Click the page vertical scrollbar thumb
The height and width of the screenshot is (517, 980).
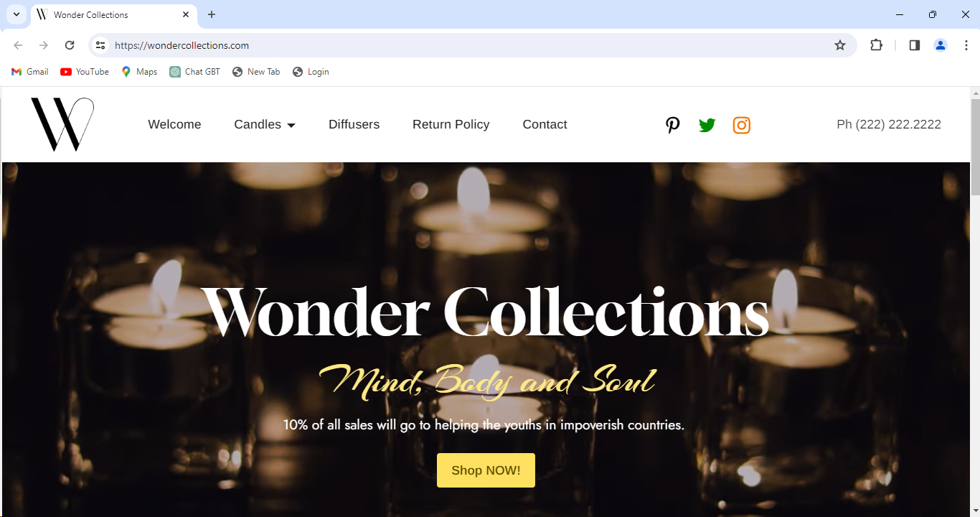tap(975, 147)
